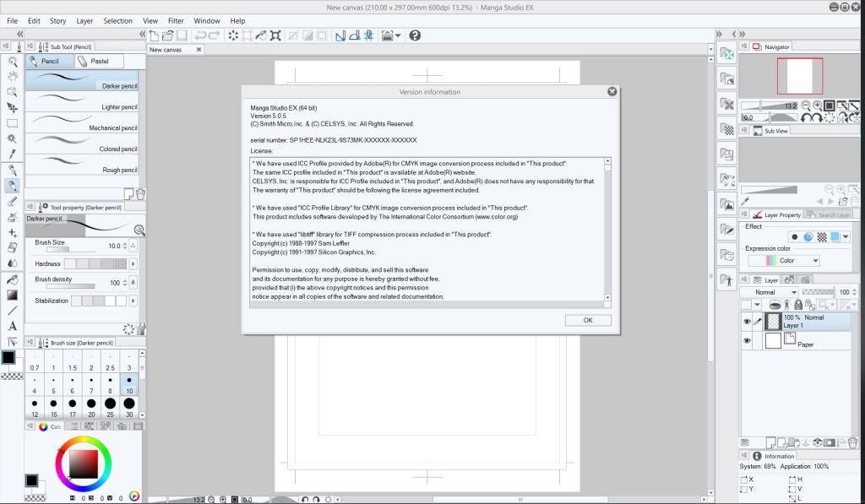Screen dimensions: 865x504
Task: Select the rectangle Selection area tool
Action: click(x=12, y=123)
